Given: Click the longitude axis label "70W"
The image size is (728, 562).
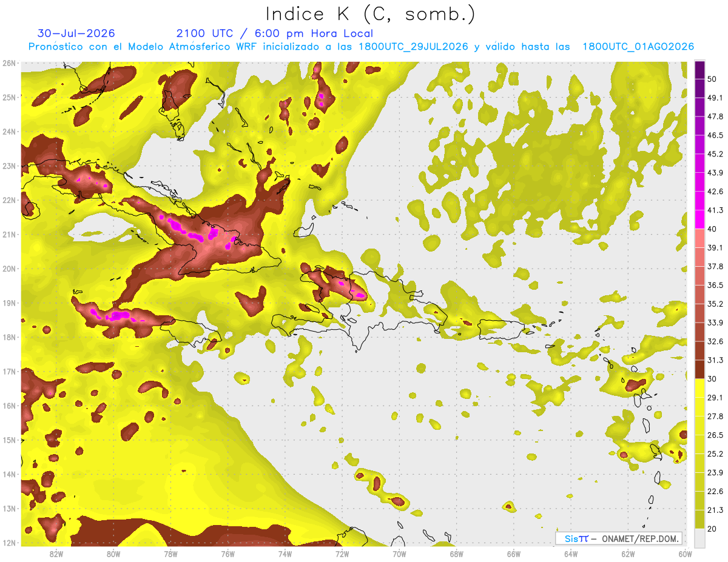Looking at the screenshot, I should (x=399, y=554).
